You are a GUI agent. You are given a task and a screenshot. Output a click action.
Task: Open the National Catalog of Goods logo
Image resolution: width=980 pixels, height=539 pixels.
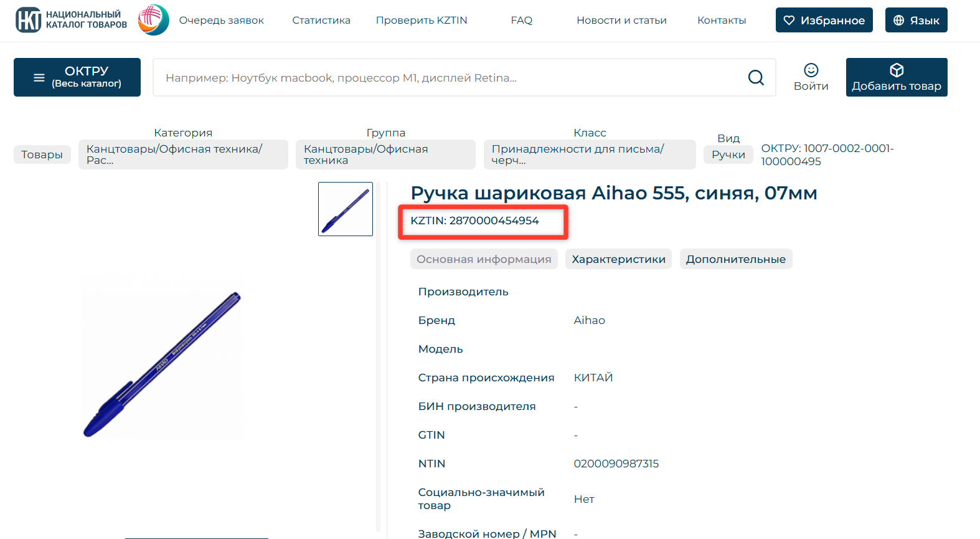[71, 20]
